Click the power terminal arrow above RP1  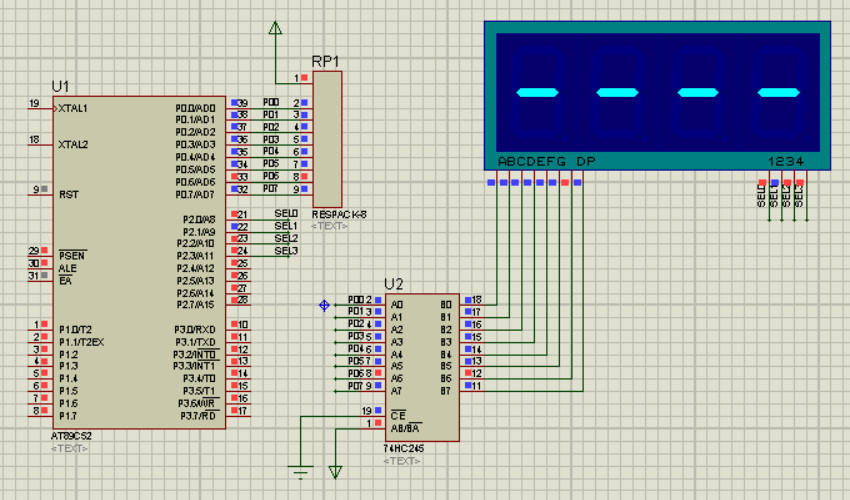pos(275,28)
